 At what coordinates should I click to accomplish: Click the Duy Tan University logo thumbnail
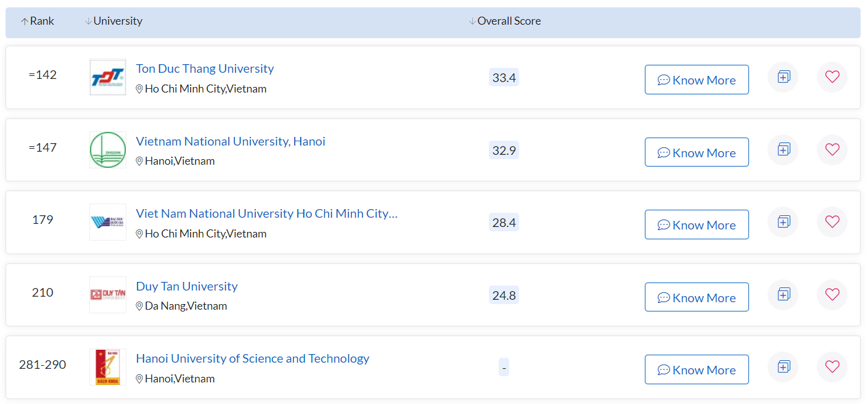pos(108,295)
